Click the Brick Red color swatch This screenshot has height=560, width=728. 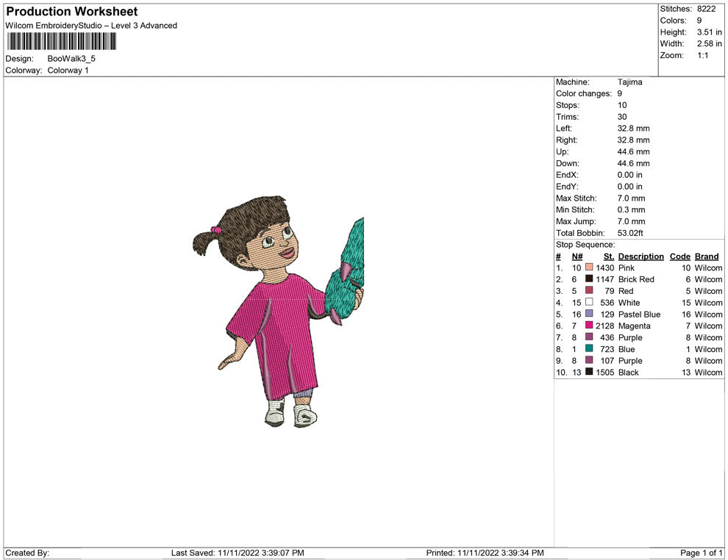coord(589,279)
